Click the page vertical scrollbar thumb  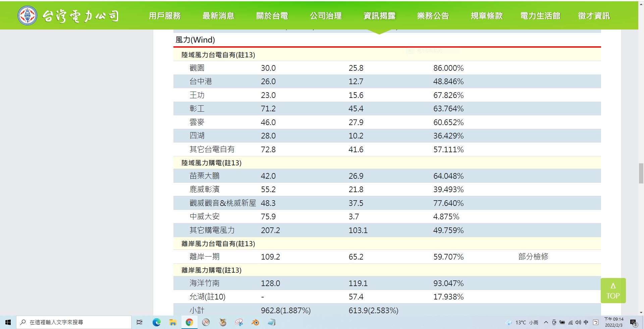[641, 173]
